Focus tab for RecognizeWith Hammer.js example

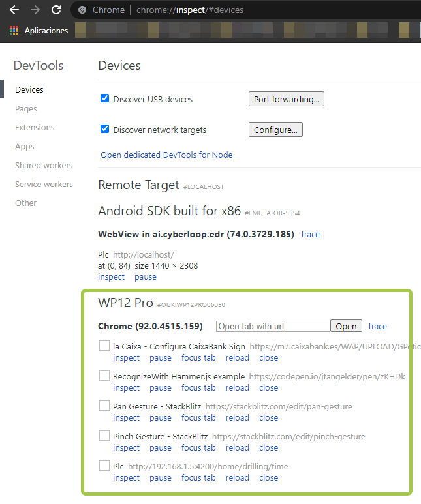pos(198,388)
